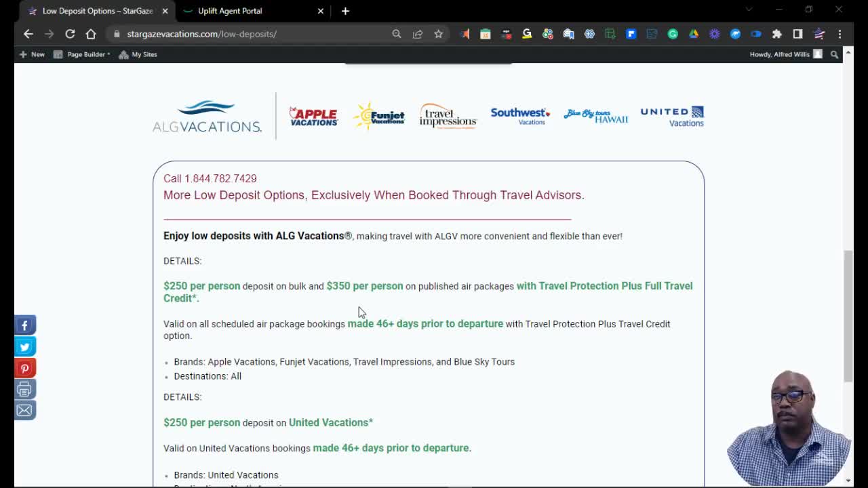This screenshot has height=488, width=868.
Task: Click 'with Travel Protection Plus Full Travel' text
Action: [x=604, y=286]
